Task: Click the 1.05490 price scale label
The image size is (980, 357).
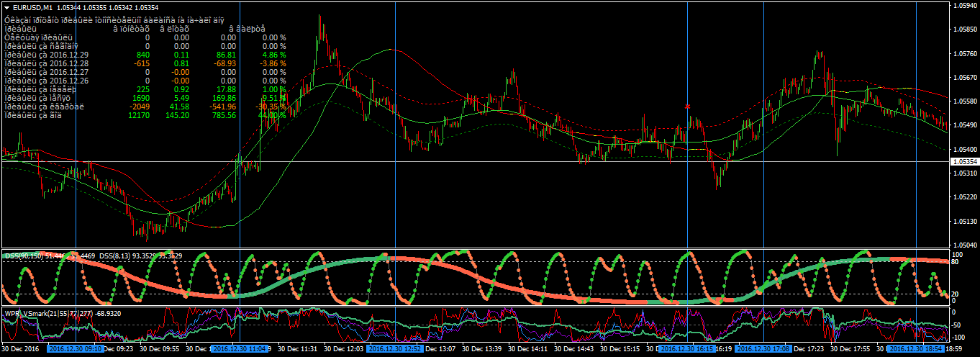Action: [964, 125]
